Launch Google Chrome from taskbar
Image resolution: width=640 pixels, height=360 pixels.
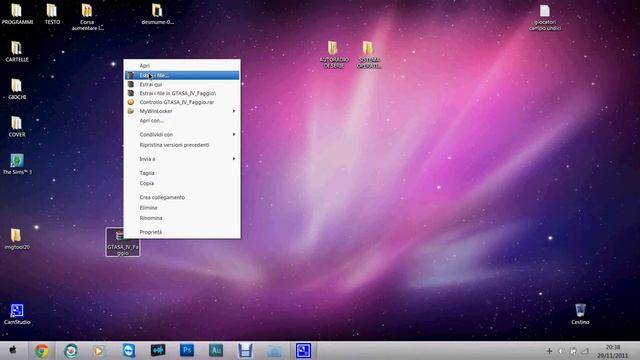point(41,351)
